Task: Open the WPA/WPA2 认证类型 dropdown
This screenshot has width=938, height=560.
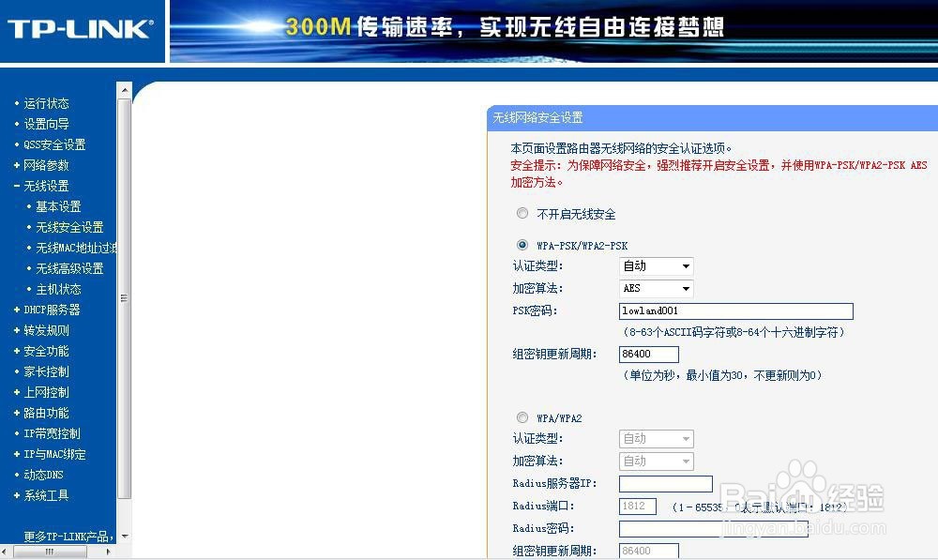Action: (657, 439)
